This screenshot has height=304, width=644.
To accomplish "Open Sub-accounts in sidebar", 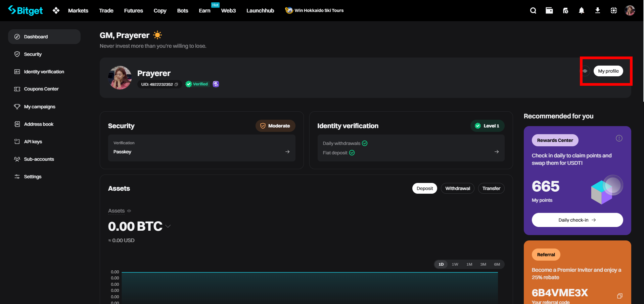I will [x=44, y=159].
